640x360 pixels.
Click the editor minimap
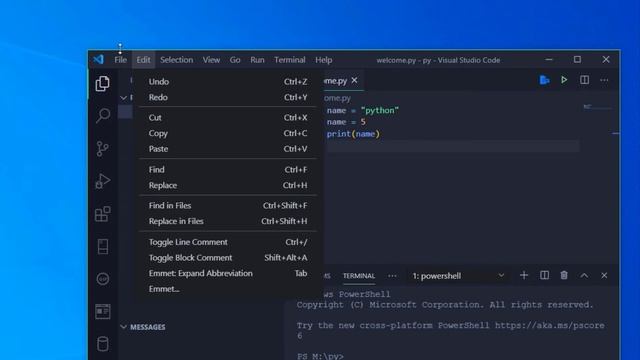(597, 107)
